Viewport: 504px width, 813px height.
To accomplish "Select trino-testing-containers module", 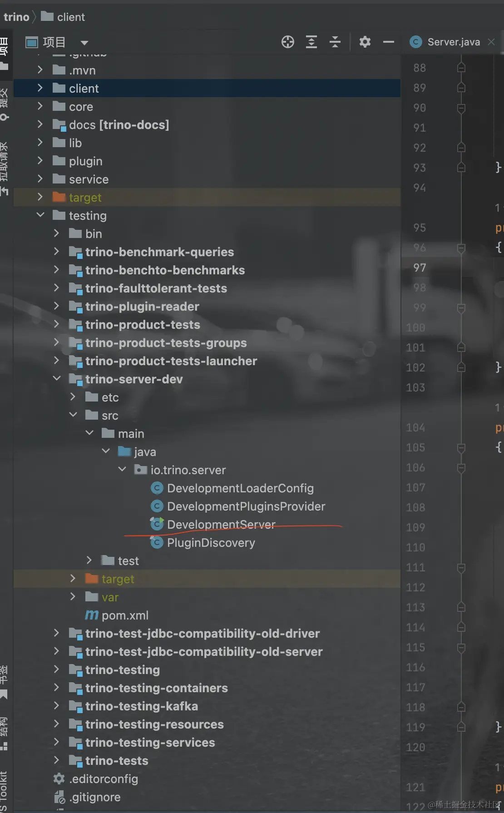I will 157,688.
